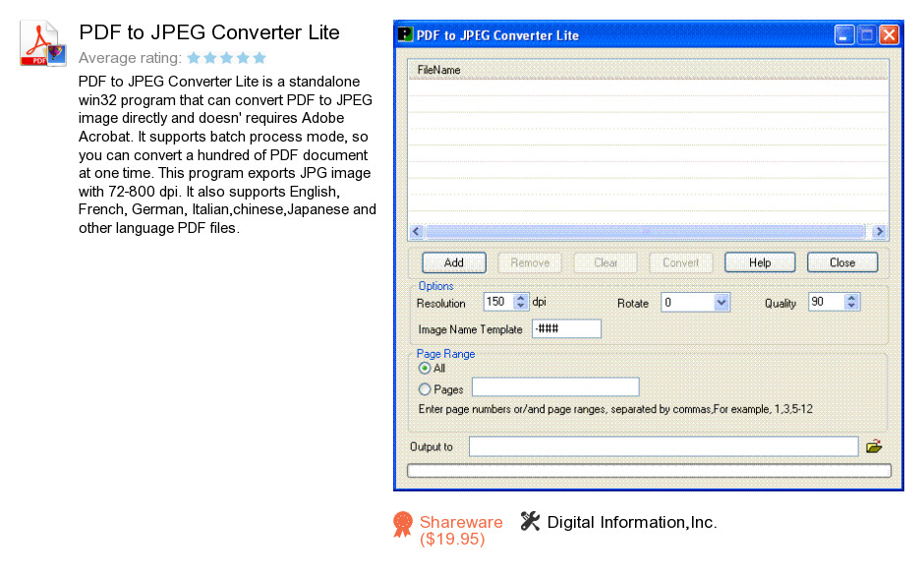This screenshot has height=574, width=924.
Task: Click the Add button
Action: [x=454, y=262]
